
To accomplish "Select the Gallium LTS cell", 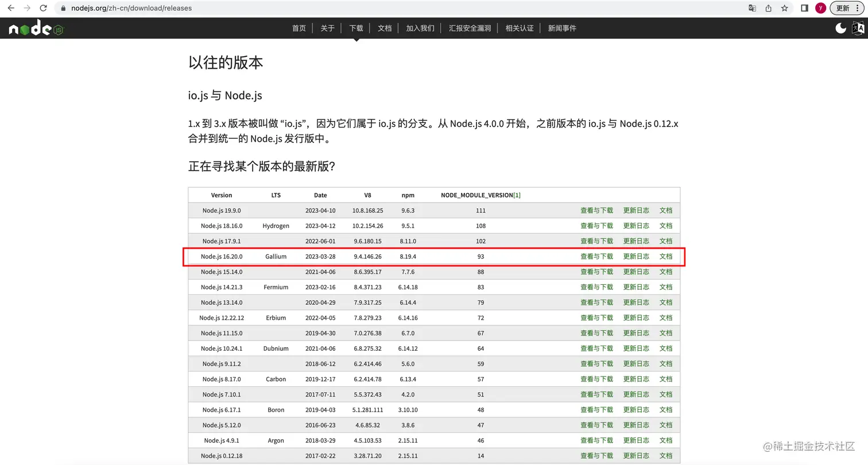I will click(x=276, y=257).
